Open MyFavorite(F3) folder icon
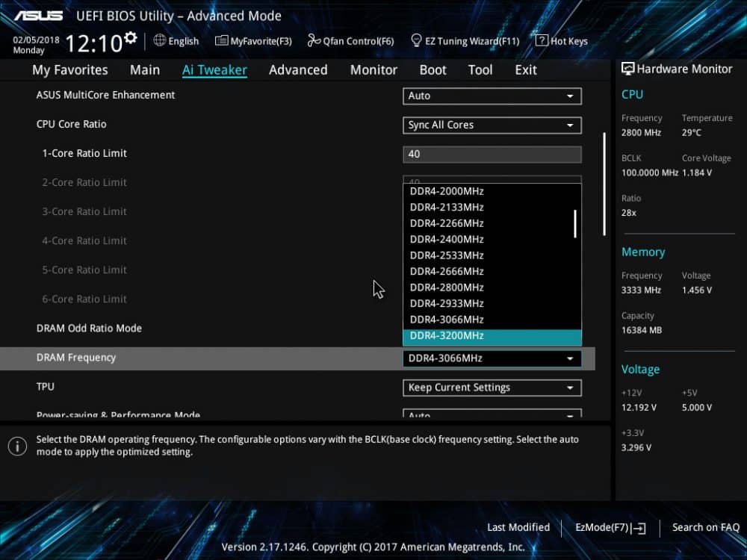Screen dimensions: 747x560 point(222,41)
